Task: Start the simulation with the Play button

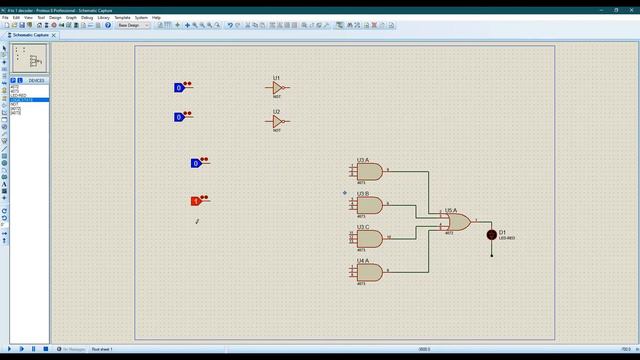Action: coord(9,349)
